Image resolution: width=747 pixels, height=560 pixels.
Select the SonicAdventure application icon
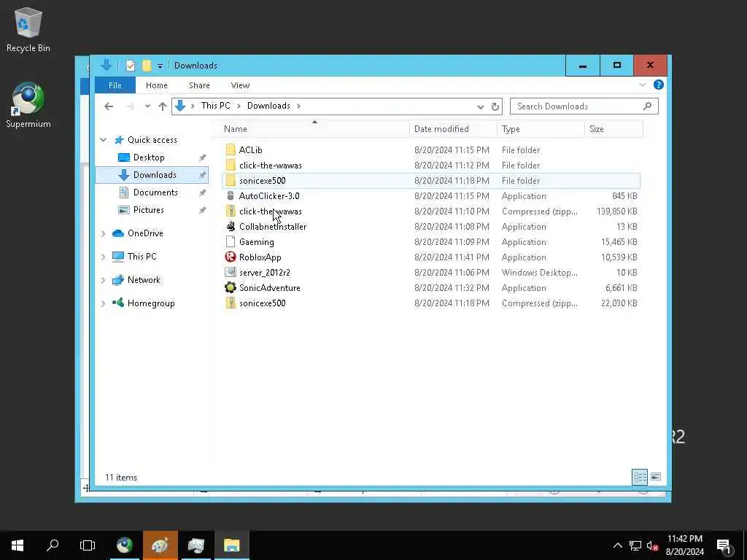coord(231,287)
